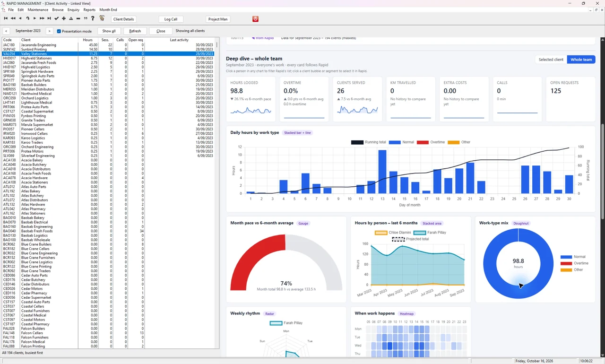The width and height of the screenshot is (605, 364).
Task: Toggle Overtime series in daily hours legend
Action: [431, 142]
